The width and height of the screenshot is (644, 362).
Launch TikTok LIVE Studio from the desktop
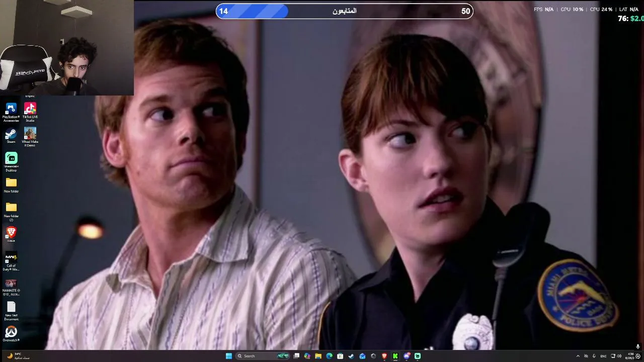(30, 112)
